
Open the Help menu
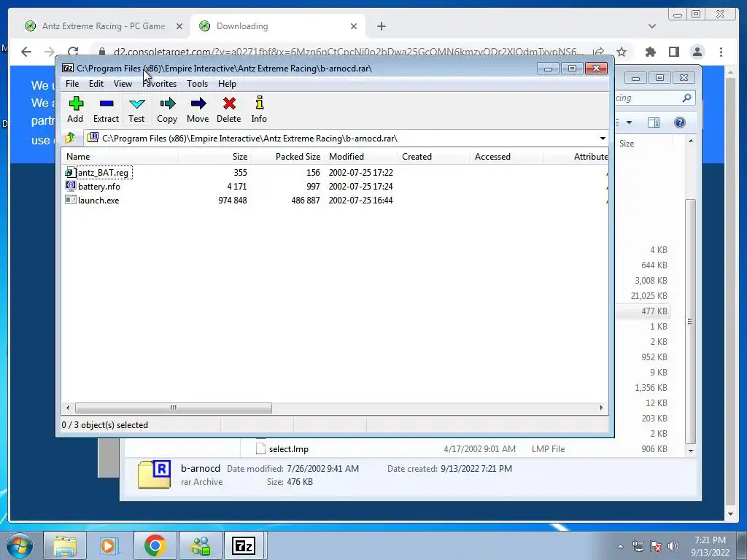[x=228, y=84]
